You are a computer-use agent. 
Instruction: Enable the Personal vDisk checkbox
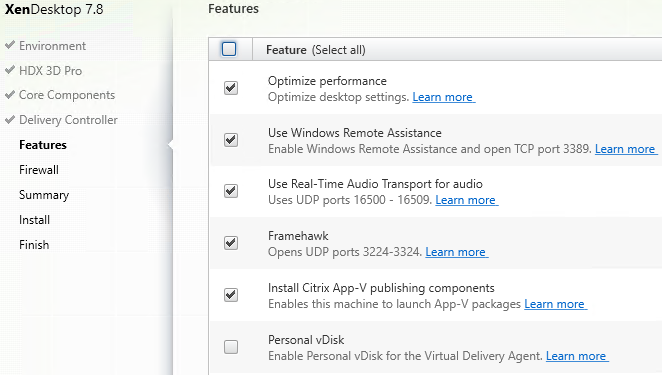(231, 347)
